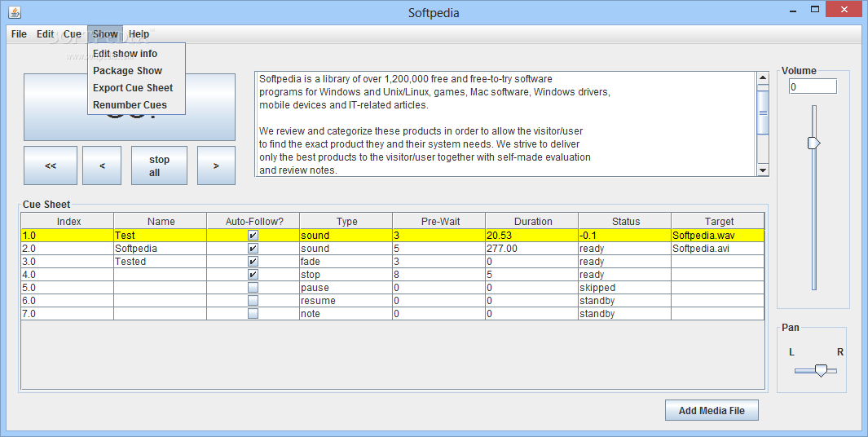Click the Java application icon in title bar
868x437 pixels.
(15, 11)
